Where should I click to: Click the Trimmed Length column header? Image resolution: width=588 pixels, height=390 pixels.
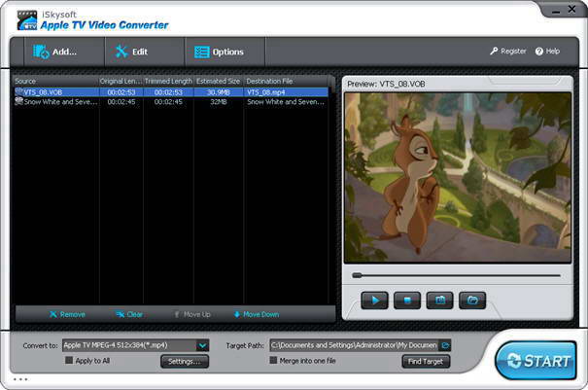[x=168, y=81]
